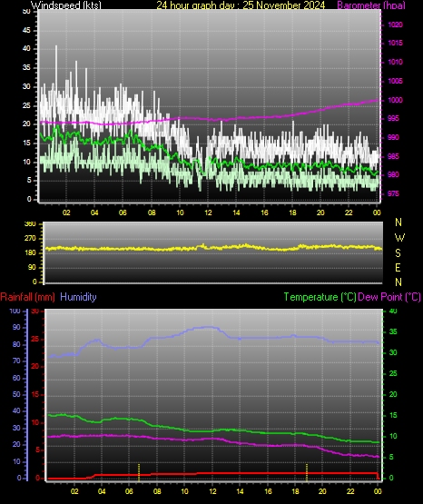Click the 06 hour mark on bottom chart
The image size is (423, 504).
click(x=129, y=491)
